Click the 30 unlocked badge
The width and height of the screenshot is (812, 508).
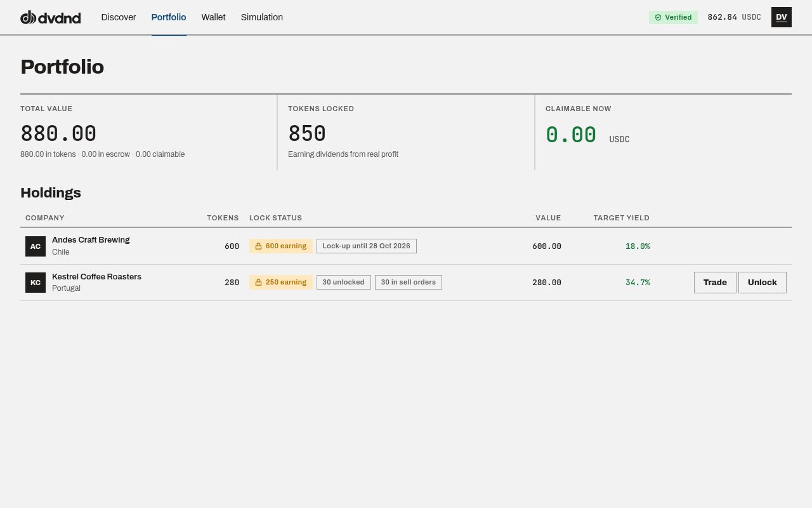tap(344, 283)
